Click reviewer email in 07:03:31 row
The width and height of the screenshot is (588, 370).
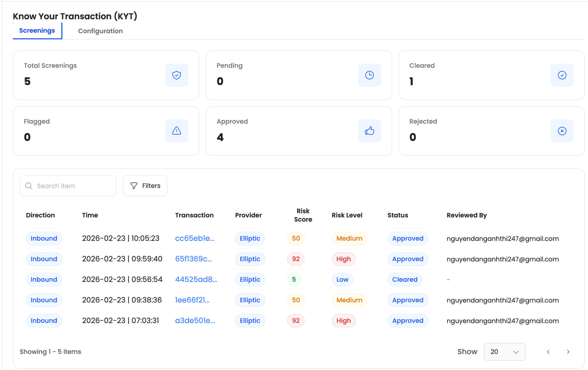(502, 321)
